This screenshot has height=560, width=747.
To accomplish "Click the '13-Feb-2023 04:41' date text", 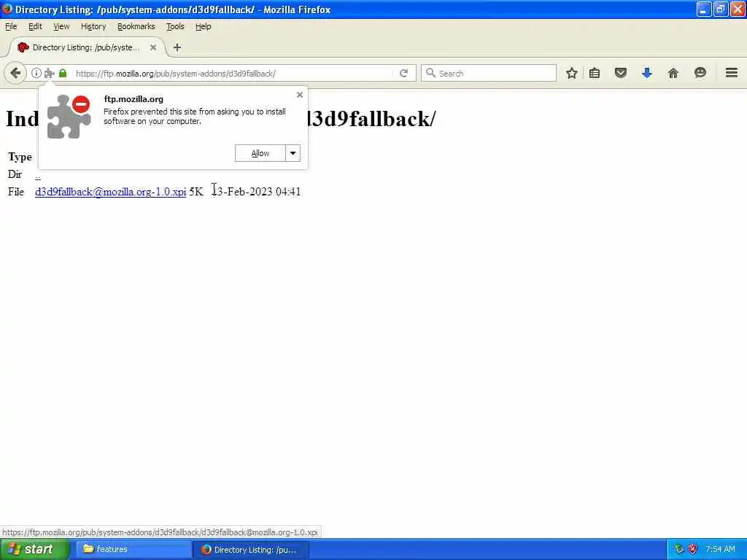I will (x=256, y=192).
